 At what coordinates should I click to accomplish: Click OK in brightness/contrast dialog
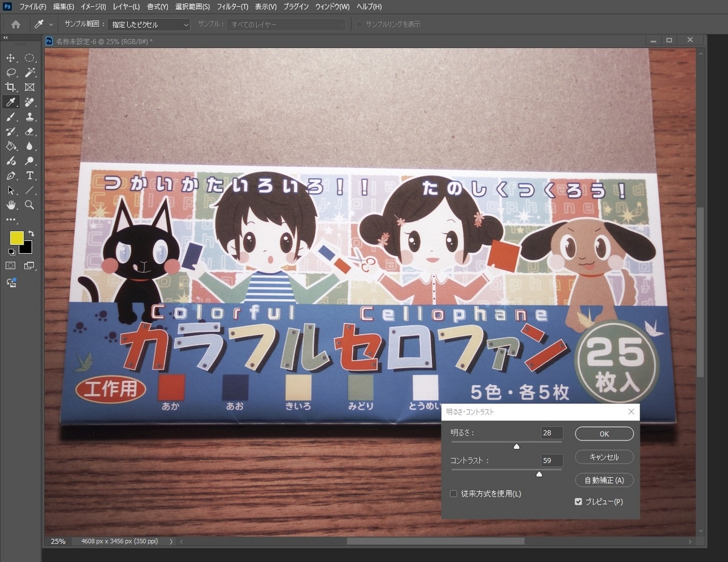[604, 434]
